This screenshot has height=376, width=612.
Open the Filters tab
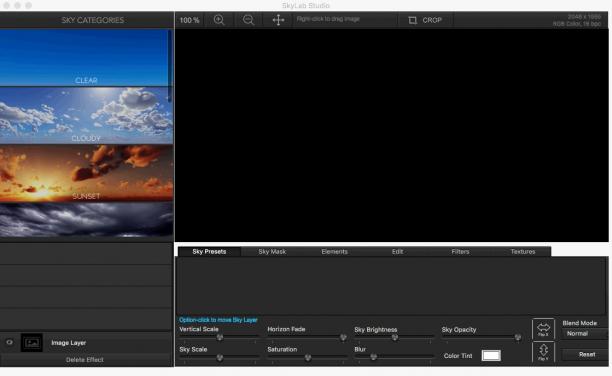pos(460,251)
